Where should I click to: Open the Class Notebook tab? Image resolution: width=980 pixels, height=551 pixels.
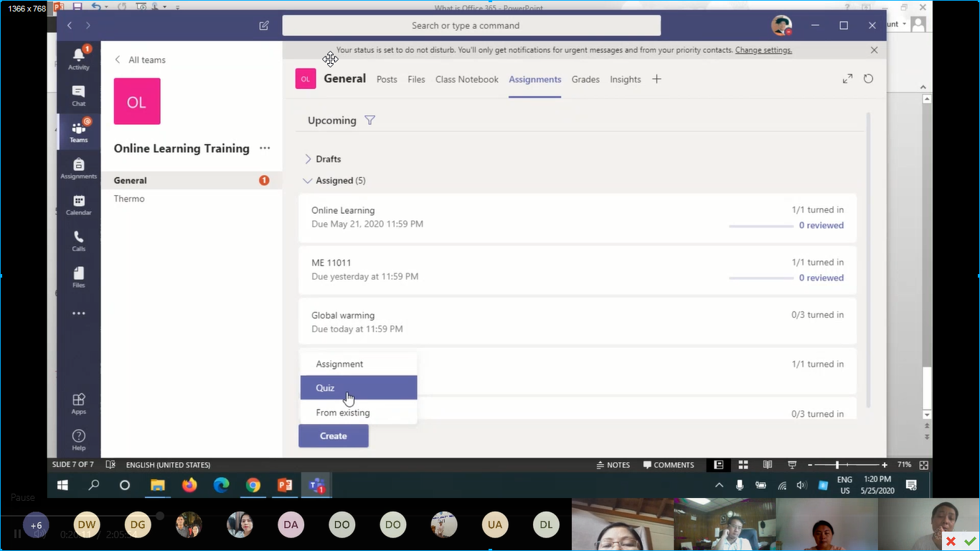[467, 80]
